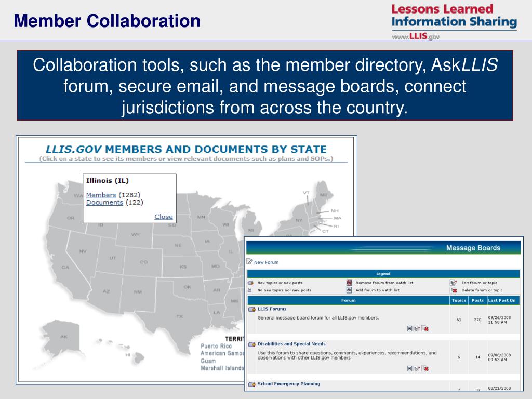
Task: Select Hawaii (HI) on the map
Action: pos(128,355)
